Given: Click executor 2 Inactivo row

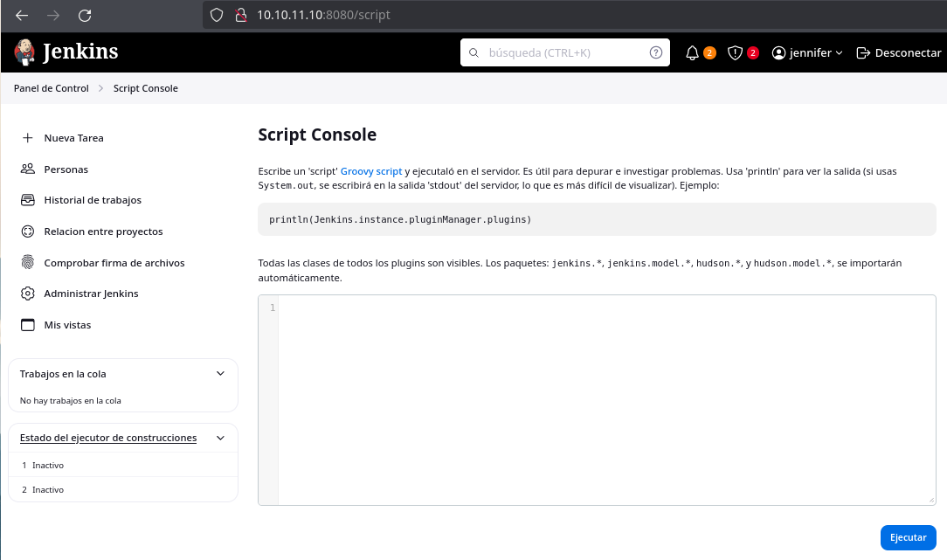Looking at the screenshot, I should [x=123, y=489].
